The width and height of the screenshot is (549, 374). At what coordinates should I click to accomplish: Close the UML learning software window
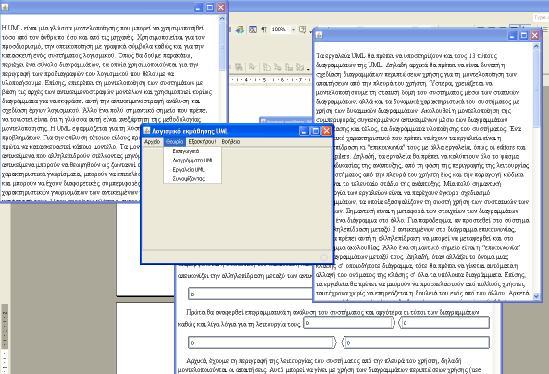326,131
